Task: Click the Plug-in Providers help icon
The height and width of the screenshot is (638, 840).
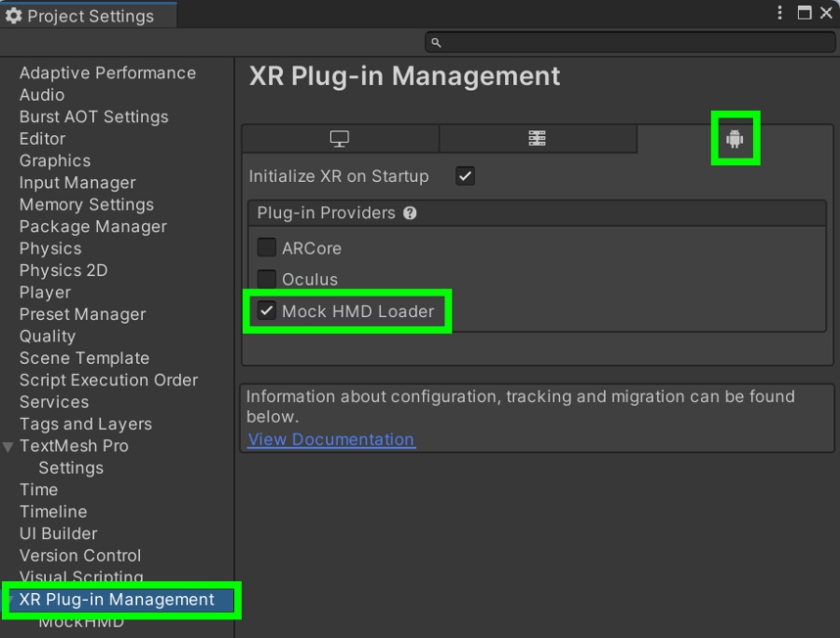Action: point(410,213)
